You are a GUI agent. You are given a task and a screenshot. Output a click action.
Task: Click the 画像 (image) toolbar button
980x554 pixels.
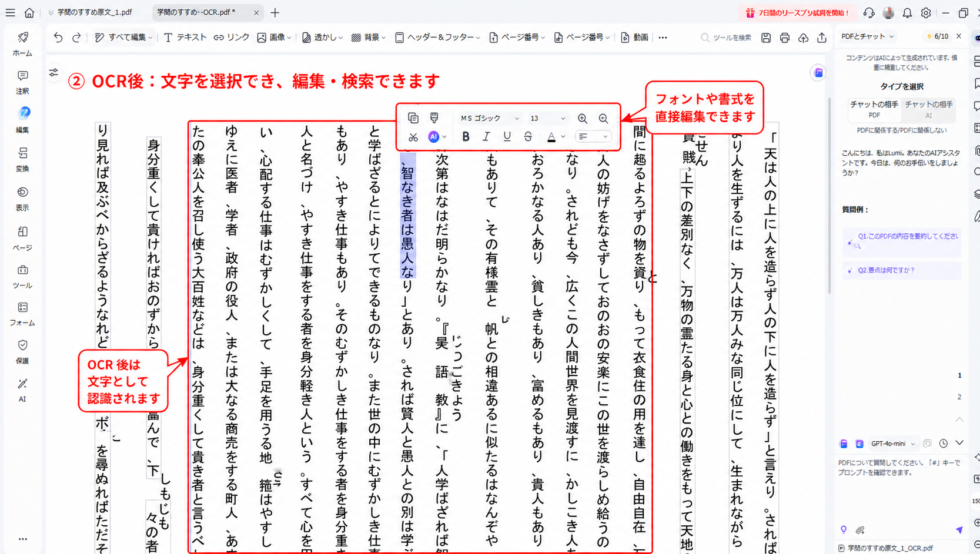(274, 38)
